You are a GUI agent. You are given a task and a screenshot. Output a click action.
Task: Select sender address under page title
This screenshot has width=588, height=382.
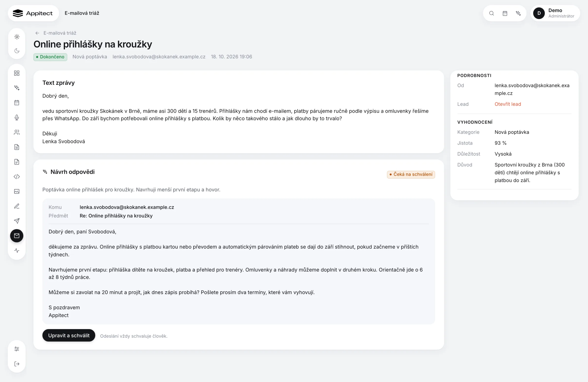pyautogui.click(x=159, y=57)
